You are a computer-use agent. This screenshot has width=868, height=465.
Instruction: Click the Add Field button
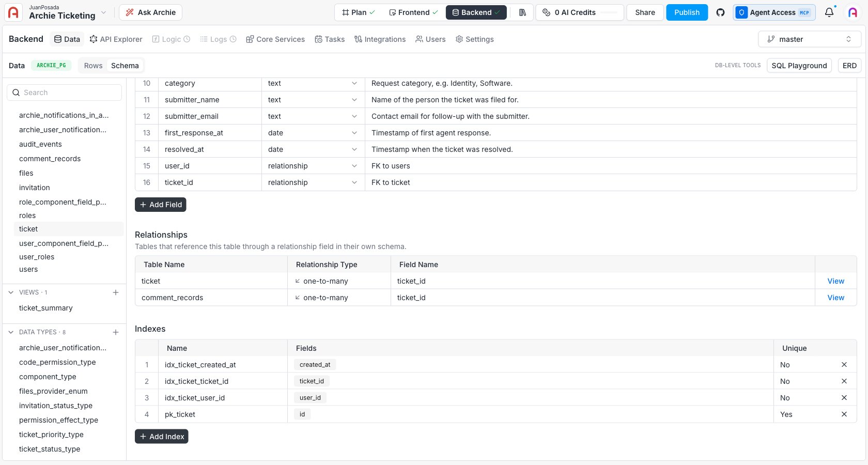tap(161, 205)
